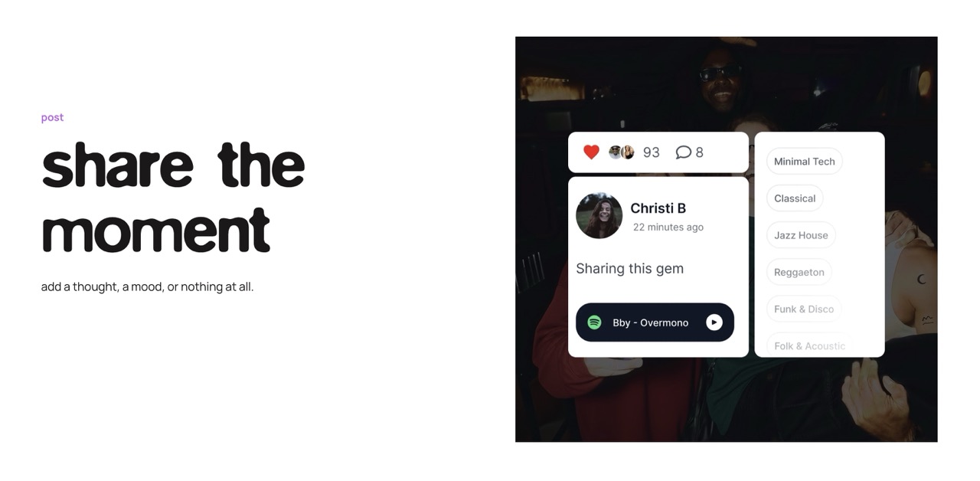Viewport: 980px width, 481px height.
Task: Click the 8 comments count
Action: [x=699, y=152]
